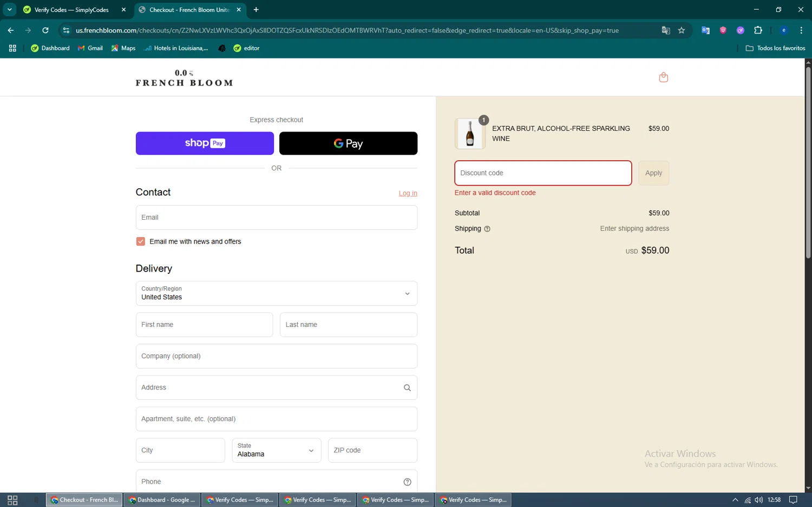Open the State dropdown showing Alabama
Viewport: 812px width, 507px height.
pos(277,450)
